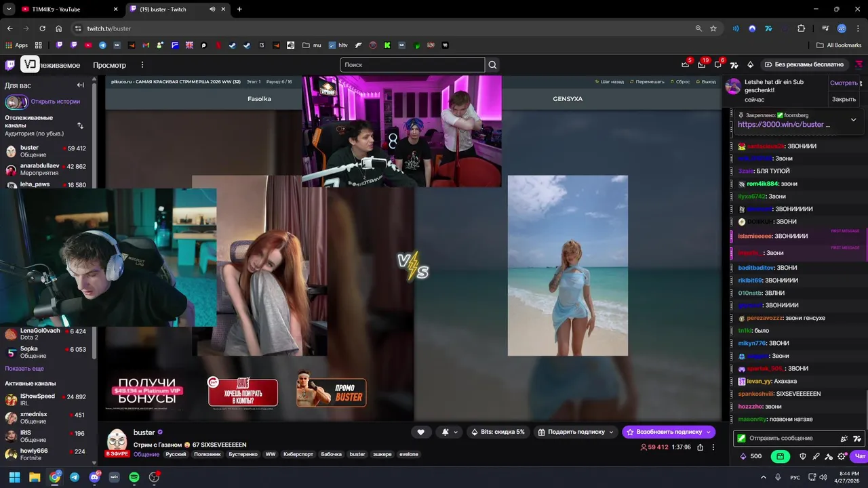Open whispers chat bubble icon

(717, 64)
